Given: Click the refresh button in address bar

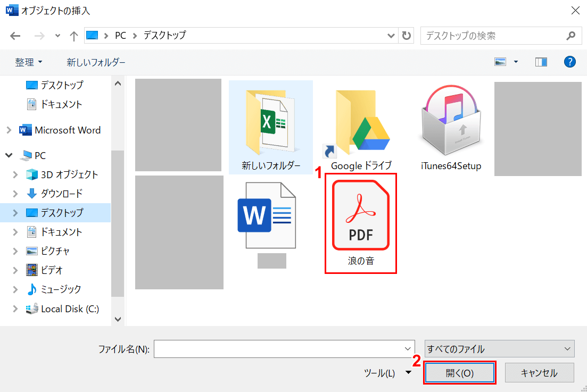Looking at the screenshot, I should point(407,36).
